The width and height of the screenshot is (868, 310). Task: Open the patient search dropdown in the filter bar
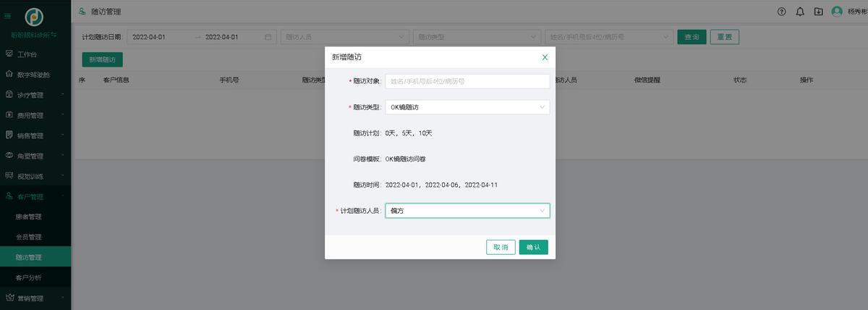pos(609,37)
